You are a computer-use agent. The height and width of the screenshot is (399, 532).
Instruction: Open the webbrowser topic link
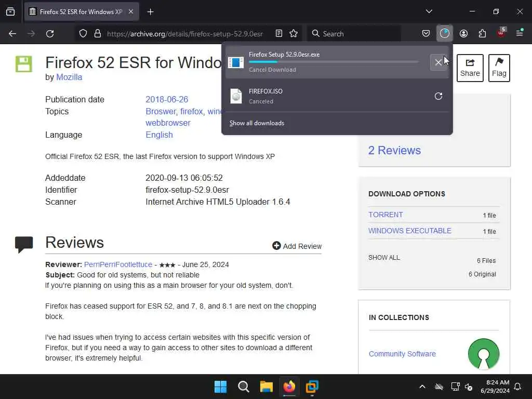click(168, 123)
